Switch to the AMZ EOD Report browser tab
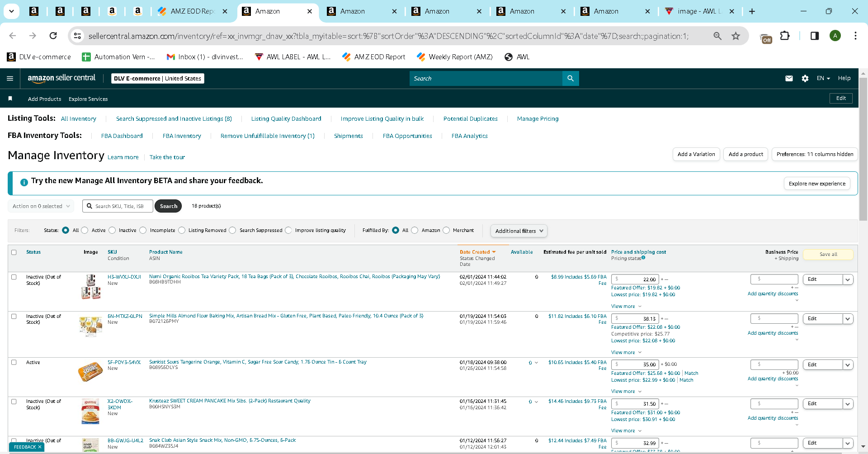The image size is (868, 454). pyautogui.click(x=193, y=11)
